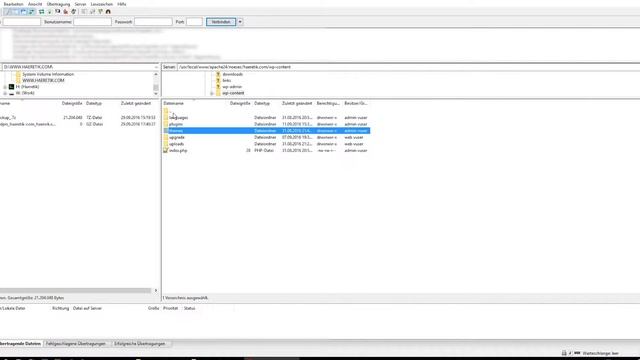This screenshot has width=640, height=360.
Task: Sort remote list by Dateityp column
Action: [x=262, y=104]
